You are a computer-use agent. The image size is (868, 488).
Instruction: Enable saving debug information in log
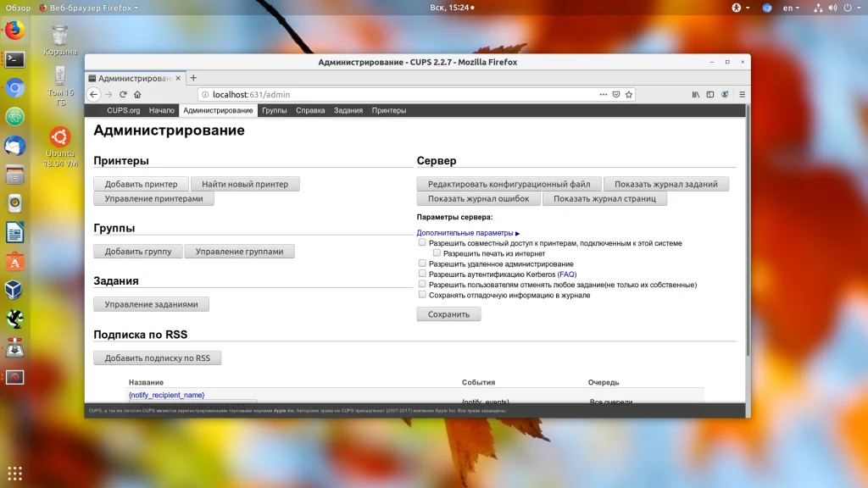(x=422, y=294)
